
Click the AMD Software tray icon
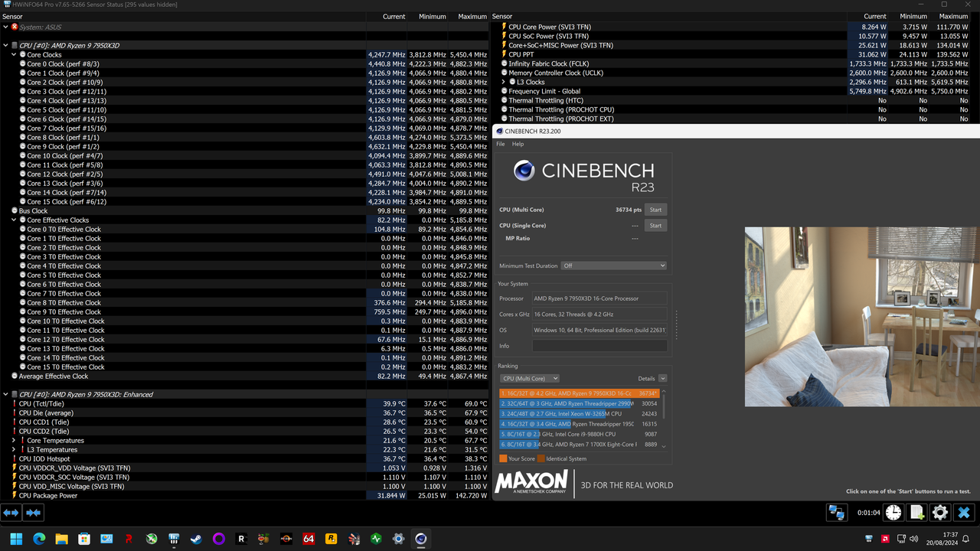click(x=886, y=539)
